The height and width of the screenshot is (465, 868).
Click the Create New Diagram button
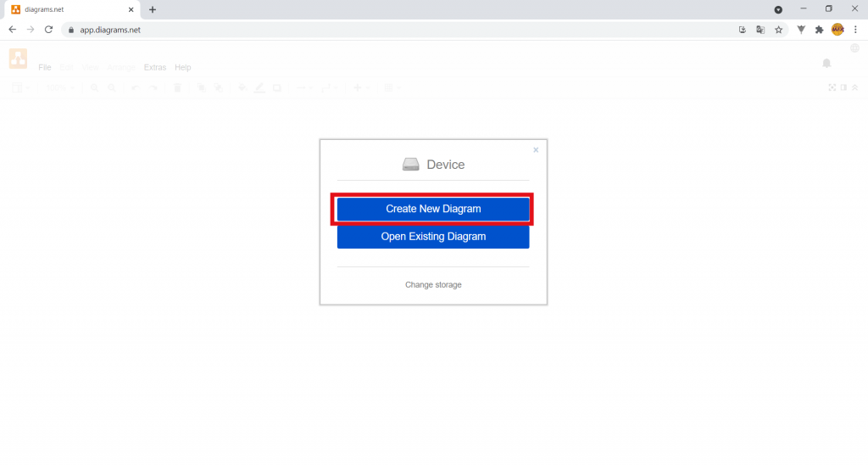point(433,209)
